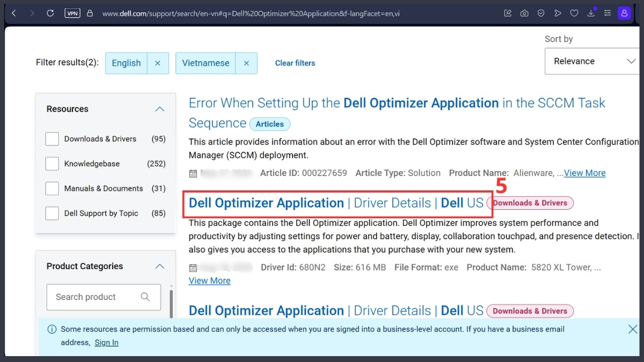Click the Knowledgebase count (252)

156,164
